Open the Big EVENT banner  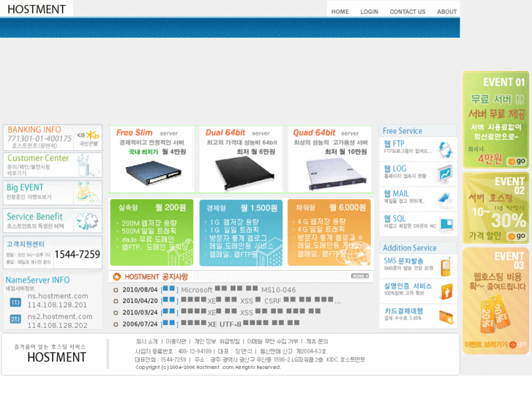pos(53,193)
